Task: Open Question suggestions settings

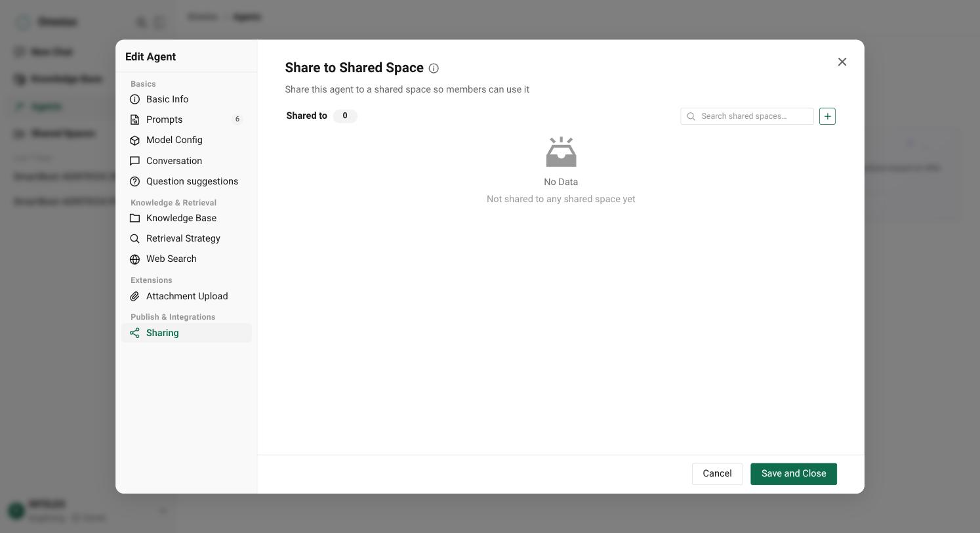Action: click(x=186, y=181)
